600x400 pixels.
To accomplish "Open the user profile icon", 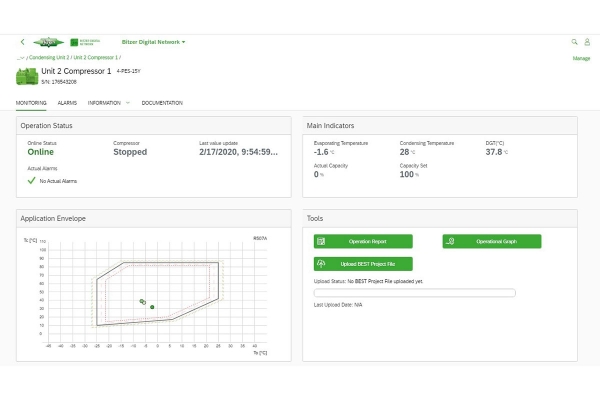I will click(587, 42).
